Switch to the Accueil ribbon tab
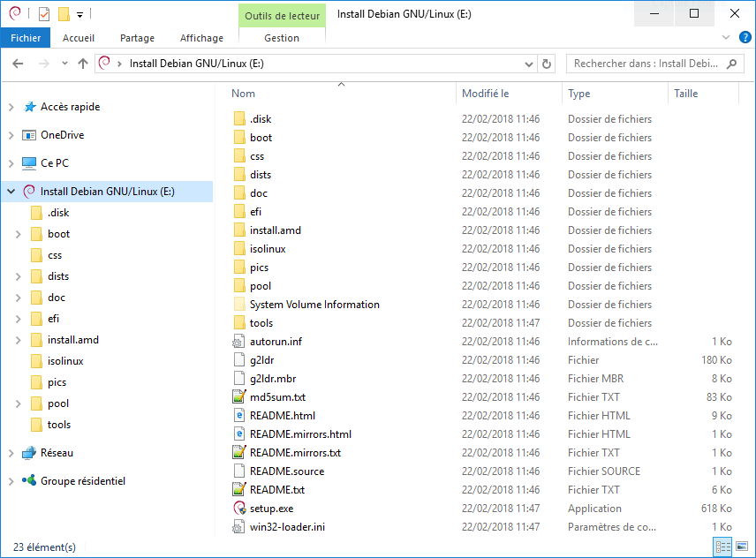The height and width of the screenshot is (558, 756). (x=79, y=38)
